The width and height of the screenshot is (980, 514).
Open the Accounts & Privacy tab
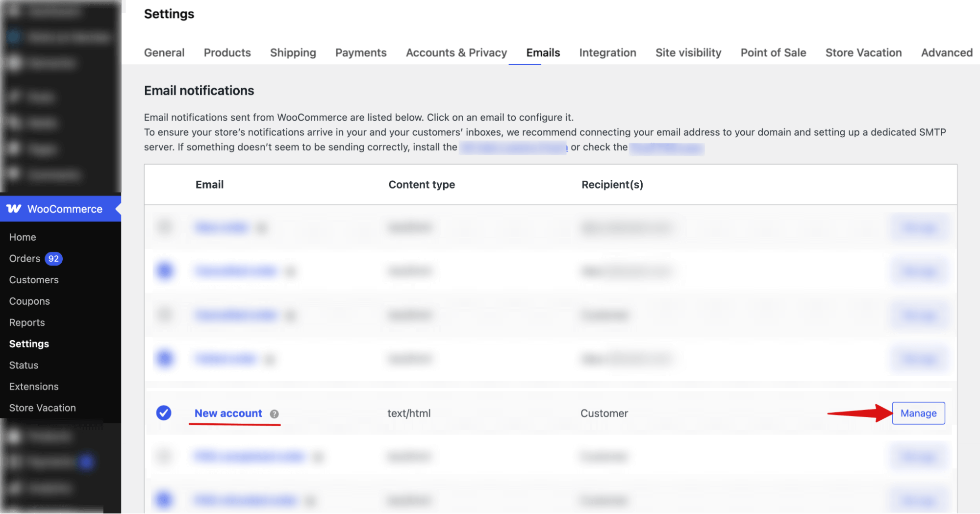(x=456, y=52)
